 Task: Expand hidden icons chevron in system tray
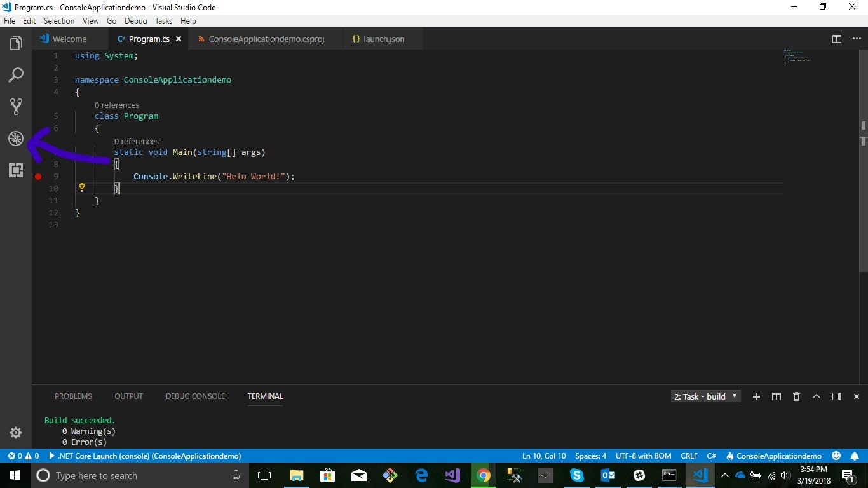[x=724, y=475]
